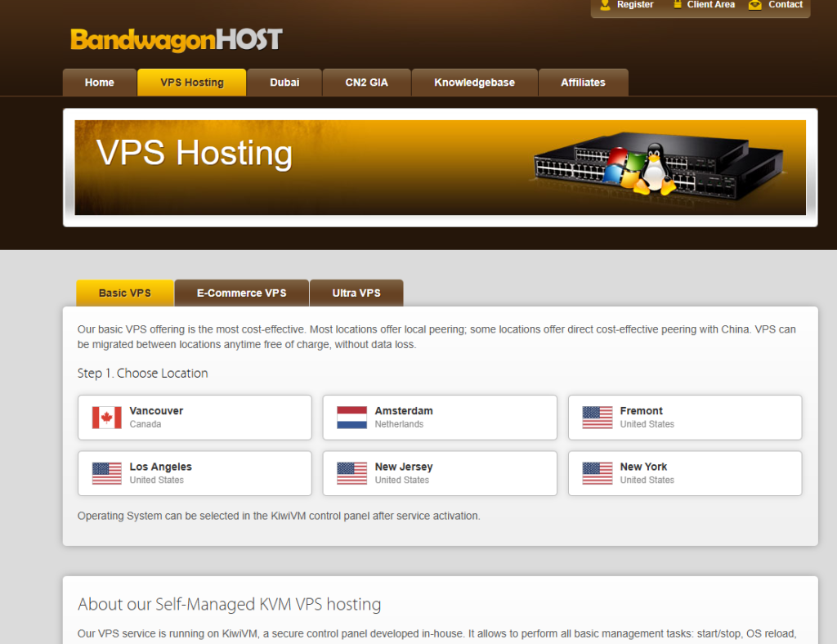The height and width of the screenshot is (644, 837).
Task: Click the KiwiVM operating system note text
Action: point(279,516)
